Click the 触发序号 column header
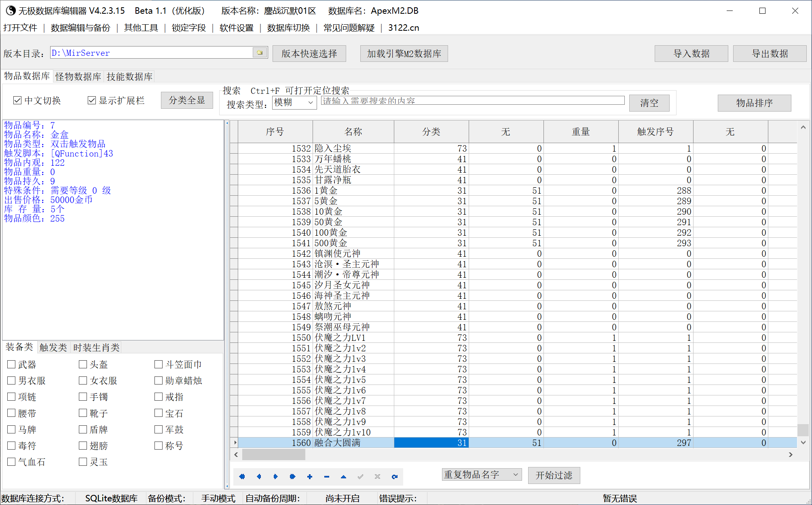This screenshot has height=505, width=812. pos(656,131)
